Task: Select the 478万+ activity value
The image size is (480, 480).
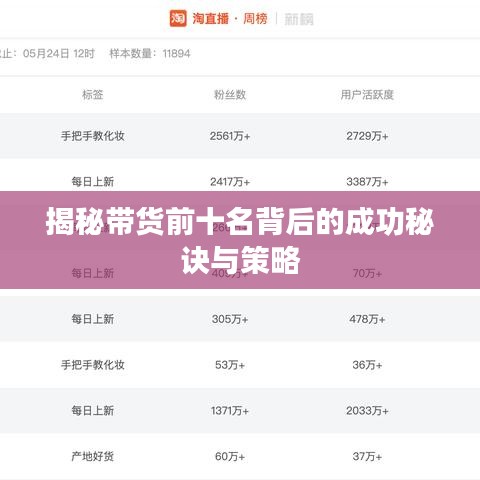Action: tap(367, 319)
